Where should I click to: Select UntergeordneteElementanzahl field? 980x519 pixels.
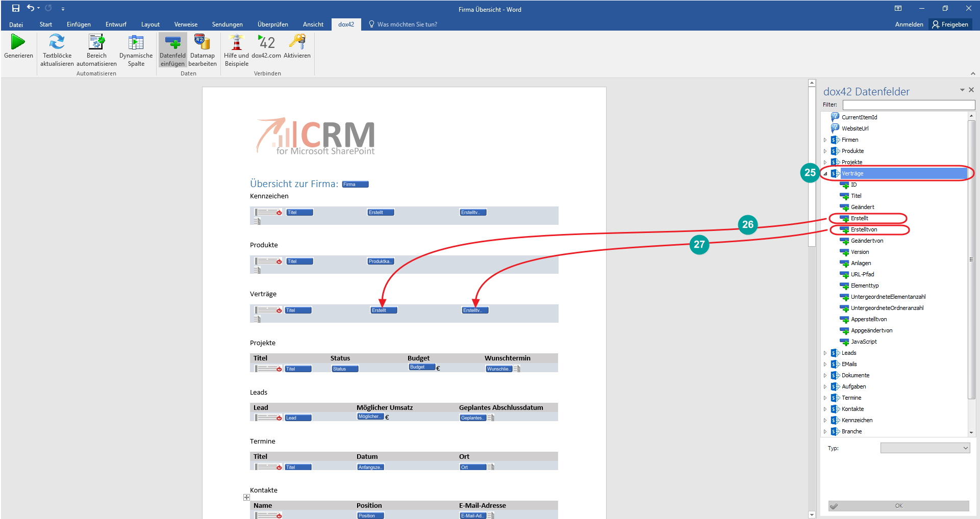[888, 297]
